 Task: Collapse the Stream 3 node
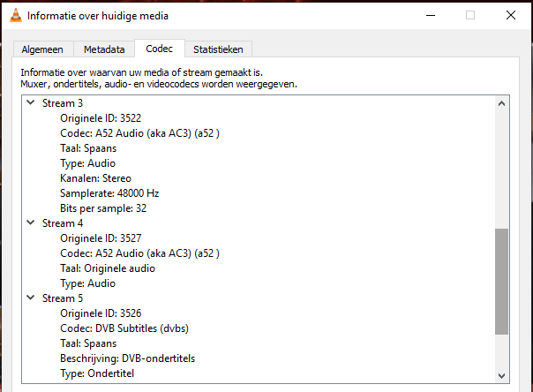point(31,103)
